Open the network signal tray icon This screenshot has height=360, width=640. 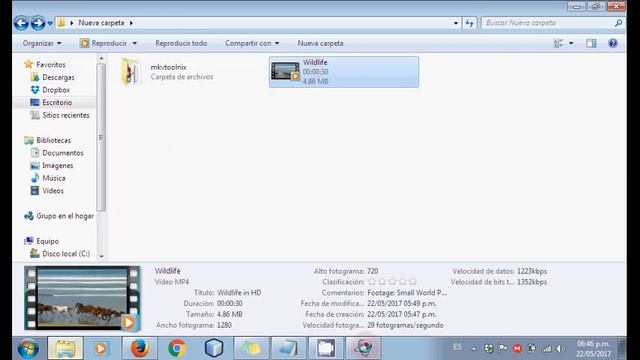coord(546,348)
